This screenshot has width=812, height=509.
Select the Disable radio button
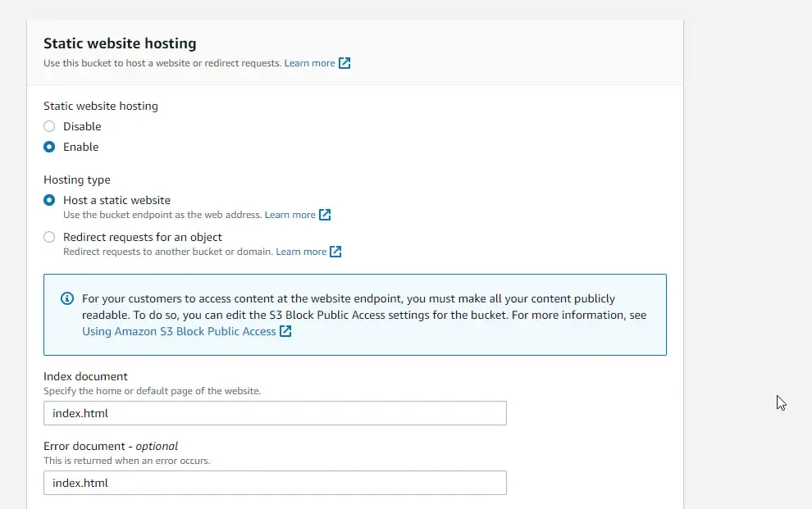pyautogui.click(x=48, y=126)
